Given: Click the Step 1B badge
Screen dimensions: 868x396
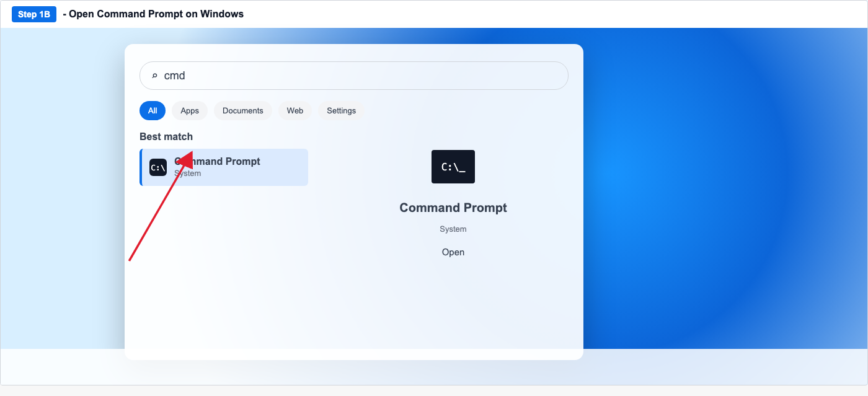Looking at the screenshot, I should click(x=34, y=14).
